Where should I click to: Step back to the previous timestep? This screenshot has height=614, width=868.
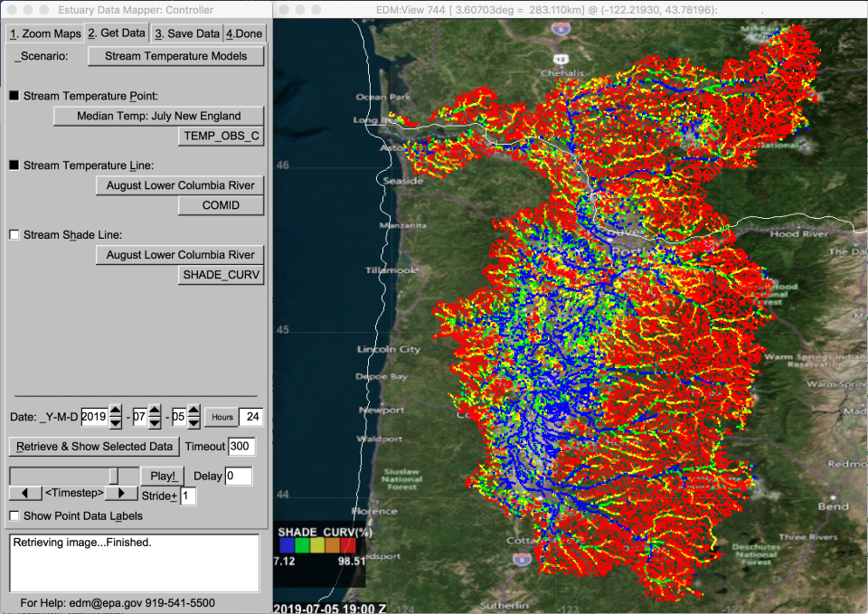[26, 494]
